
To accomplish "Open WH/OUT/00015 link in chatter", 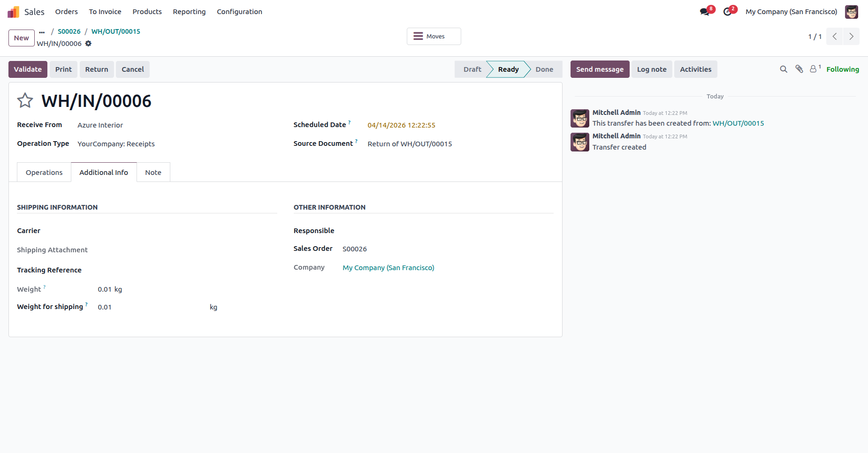I will click(738, 123).
